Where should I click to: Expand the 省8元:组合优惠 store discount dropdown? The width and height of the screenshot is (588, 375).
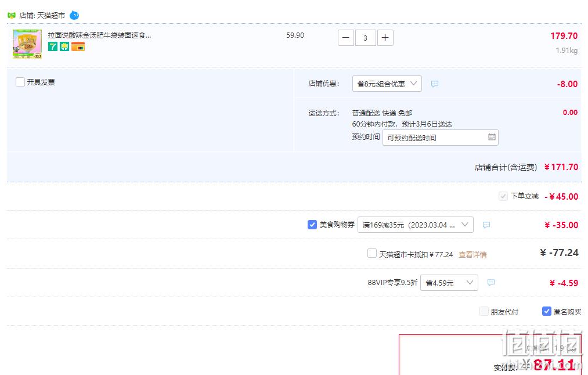(387, 84)
